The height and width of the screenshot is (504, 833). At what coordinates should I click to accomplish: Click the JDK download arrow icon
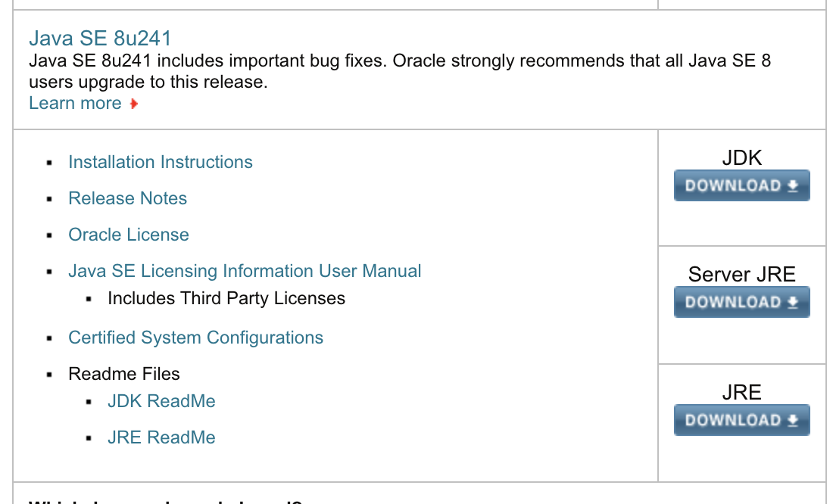tap(794, 185)
